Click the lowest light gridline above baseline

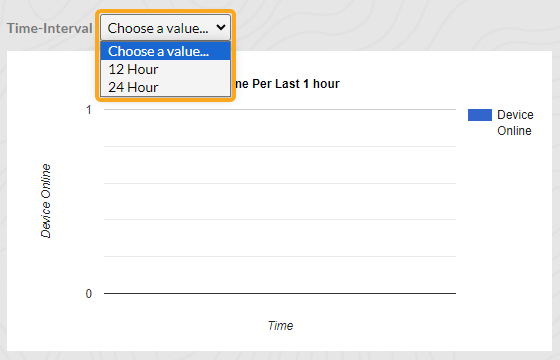[x=280, y=256]
